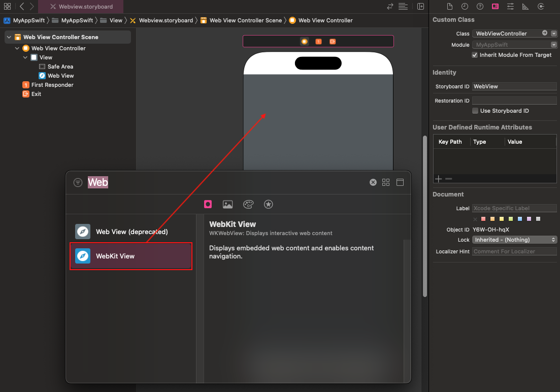Open the Lock dropdown
560x392 pixels.
(x=514, y=240)
